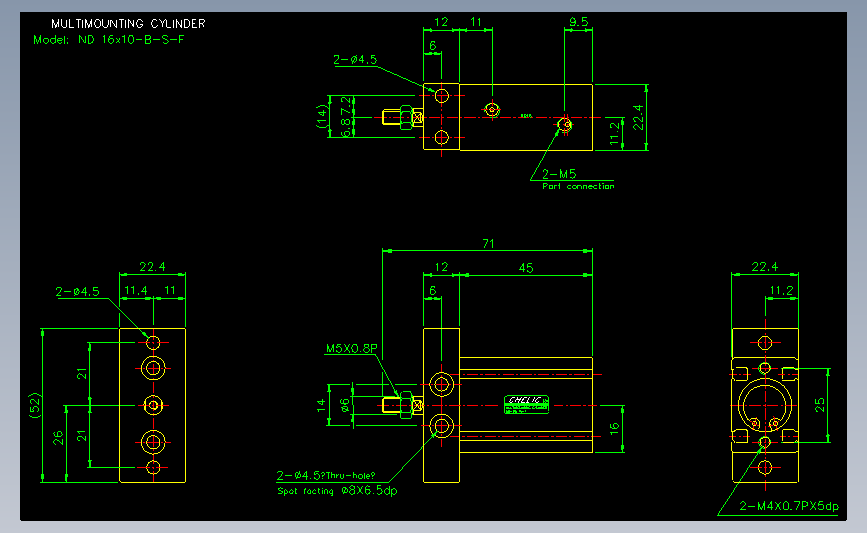Image resolution: width=867 pixels, height=533 pixels.
Task: Select the 12 dimension in top view
Action: coord(441,22)
